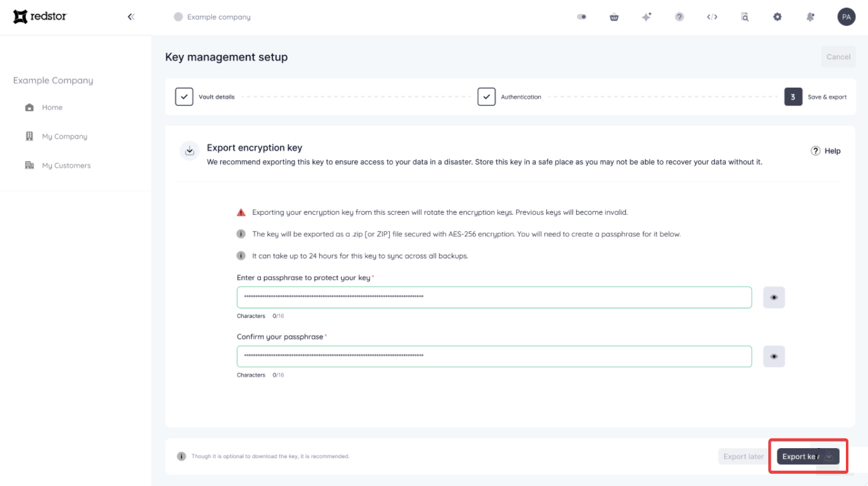Screen dimensions: 868x486
Task: Select the Vault details step checkmark
Action: 184,97
